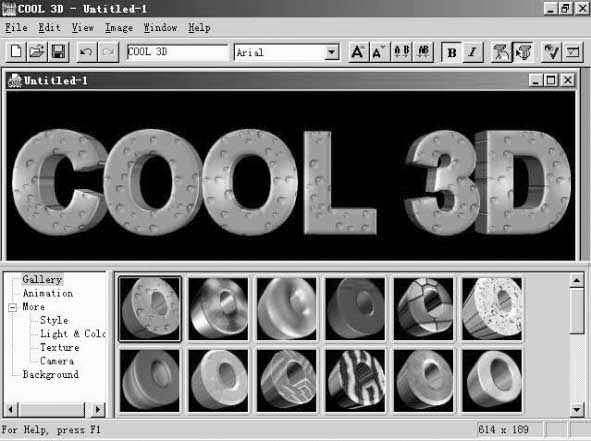Select the Background category

pos(51,374)
